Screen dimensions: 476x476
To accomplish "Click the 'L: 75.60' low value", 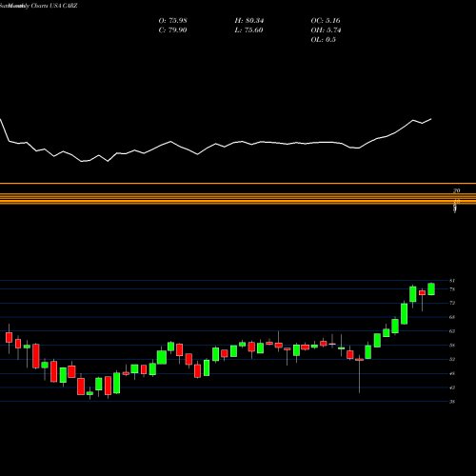I will click(248, 30).
